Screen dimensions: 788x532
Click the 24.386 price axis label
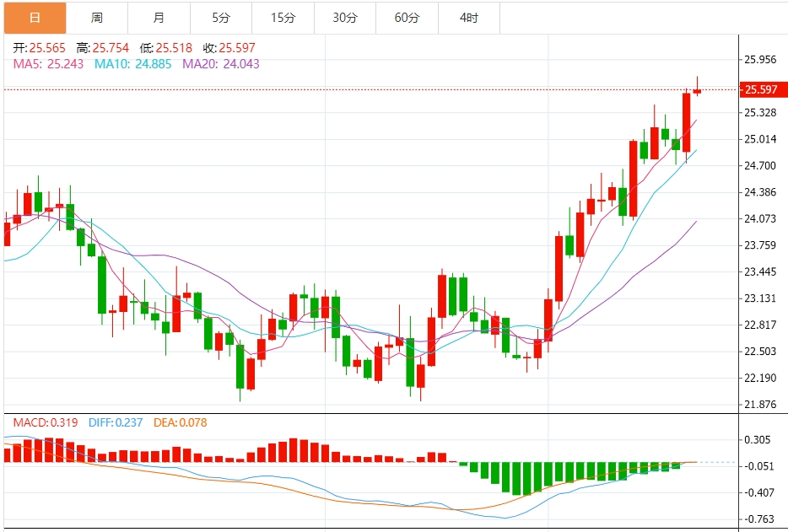(x=760, y=192)
